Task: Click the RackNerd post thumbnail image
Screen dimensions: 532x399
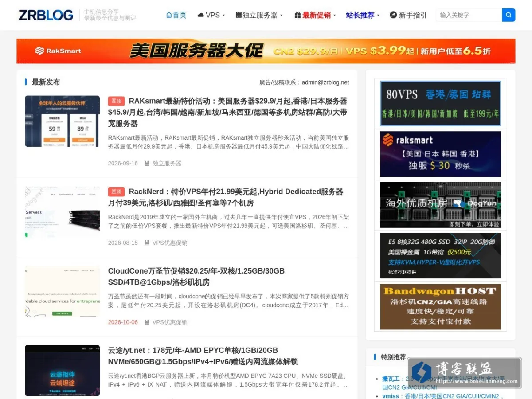Action: click(x=62, y=212)
